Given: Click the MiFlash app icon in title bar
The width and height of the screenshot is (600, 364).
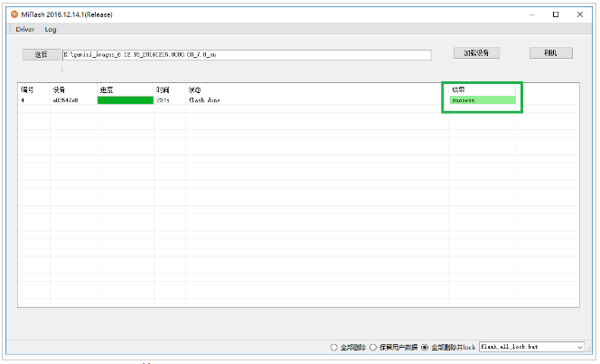Looking at the screenshot, I should (x=14, y=14).
